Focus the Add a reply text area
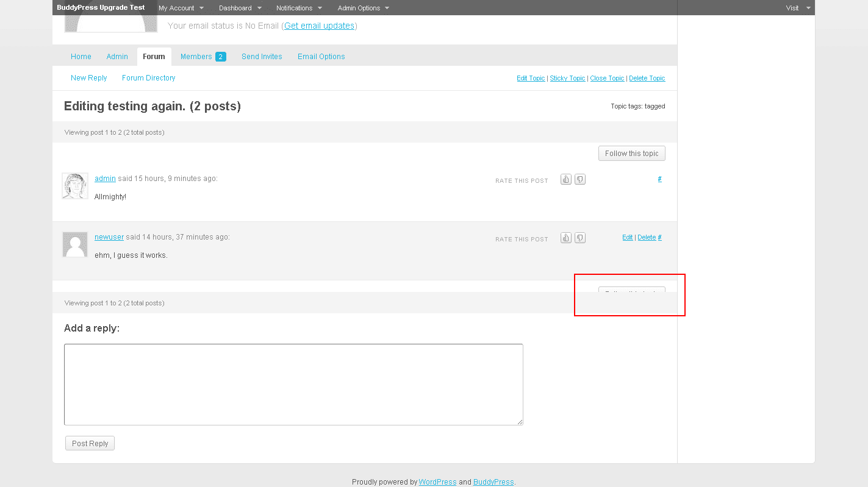Screen dimensions: 868x487 click(293, 385)
